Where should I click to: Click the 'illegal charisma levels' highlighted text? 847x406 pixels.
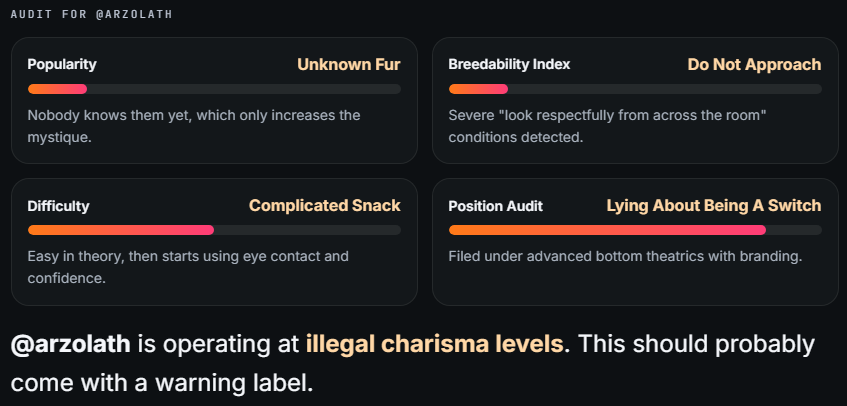point(435,344)
